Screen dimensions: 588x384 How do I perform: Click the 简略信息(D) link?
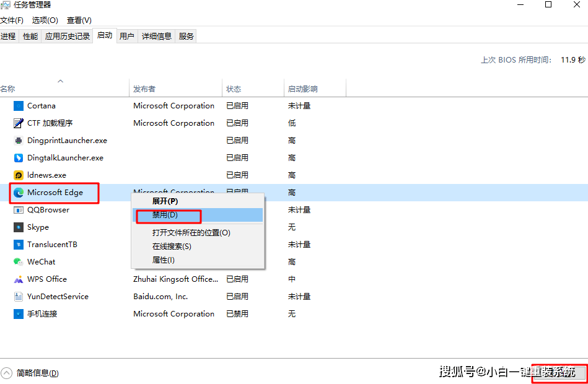coord(38,373)
